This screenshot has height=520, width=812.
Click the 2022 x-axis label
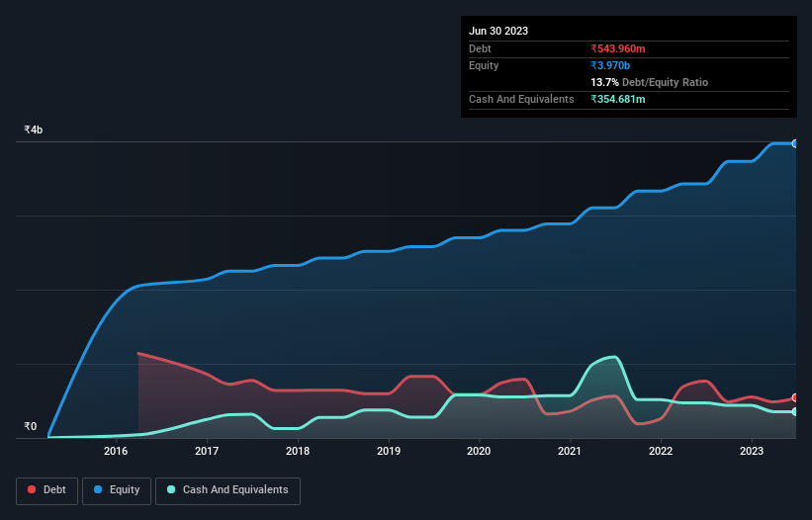pyautogui.click(x=661, y=451)
